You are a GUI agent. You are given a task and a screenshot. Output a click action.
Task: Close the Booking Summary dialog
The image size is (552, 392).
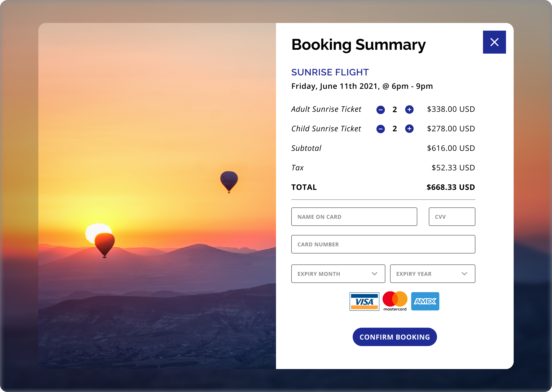494,42
